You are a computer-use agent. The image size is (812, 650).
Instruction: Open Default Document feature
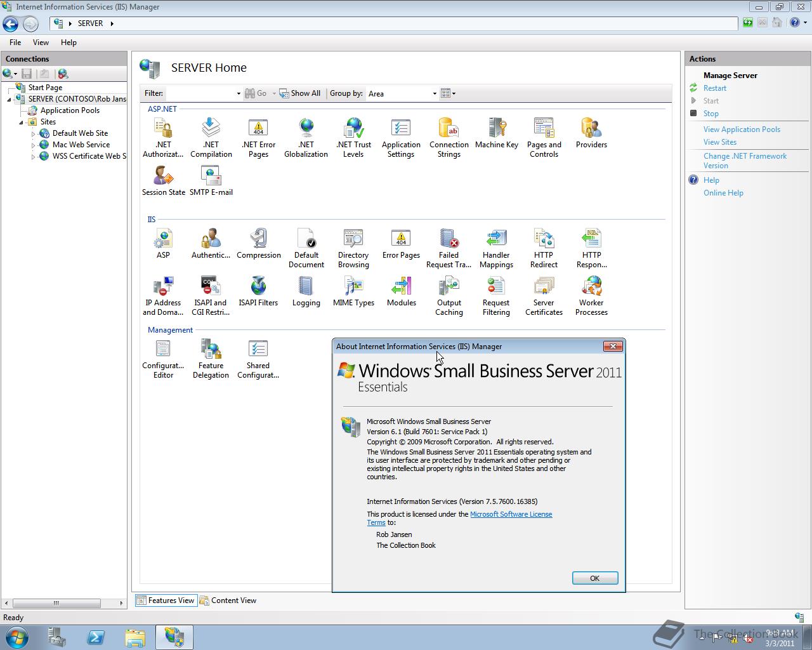pyautogui.click(x=306, y=248)
